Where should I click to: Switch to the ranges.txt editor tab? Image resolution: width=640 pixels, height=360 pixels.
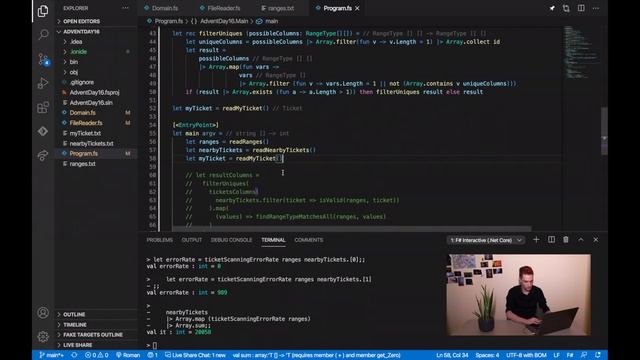(281, 8)
